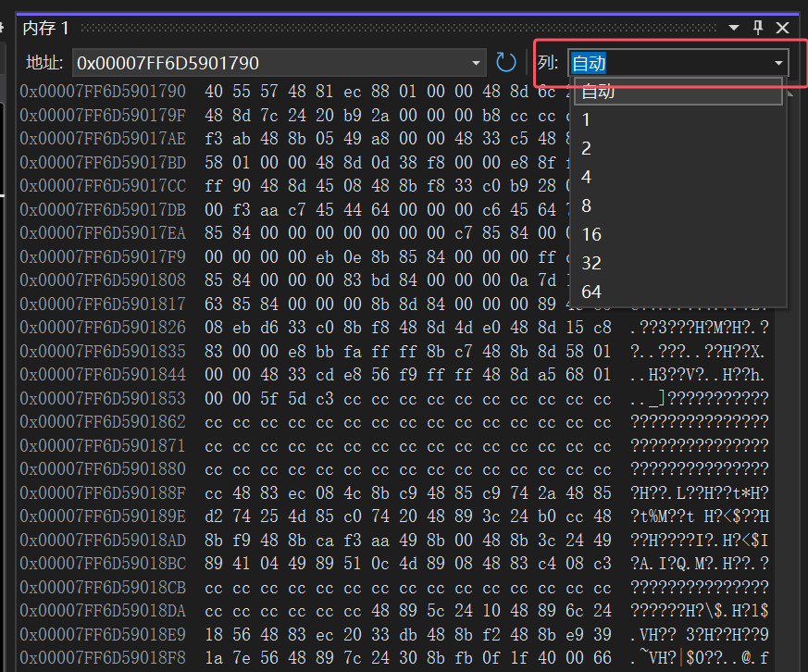This screenshot has height=672, width=808.
Task: Click address row 0x00007FF6D59018BC
Action: point(103,564)
